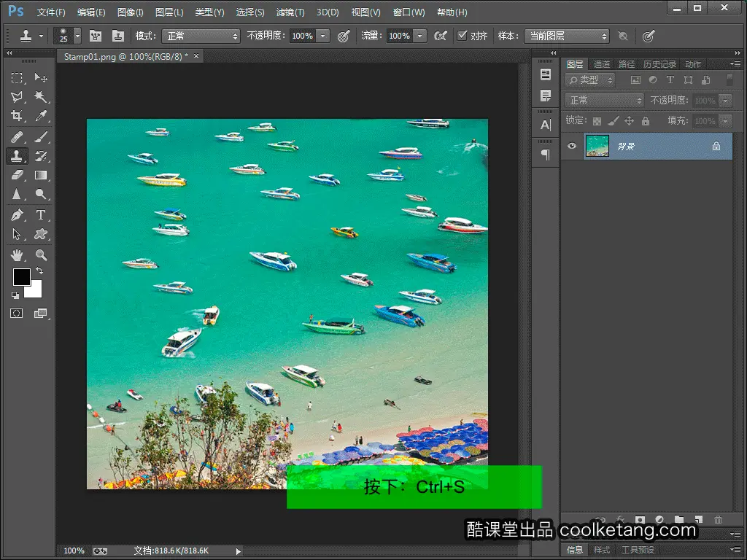Image resolution: width=747 pixels, height=560 pixels.
Task: Select the Horizontal Type tool
Action: coord(41,215)
